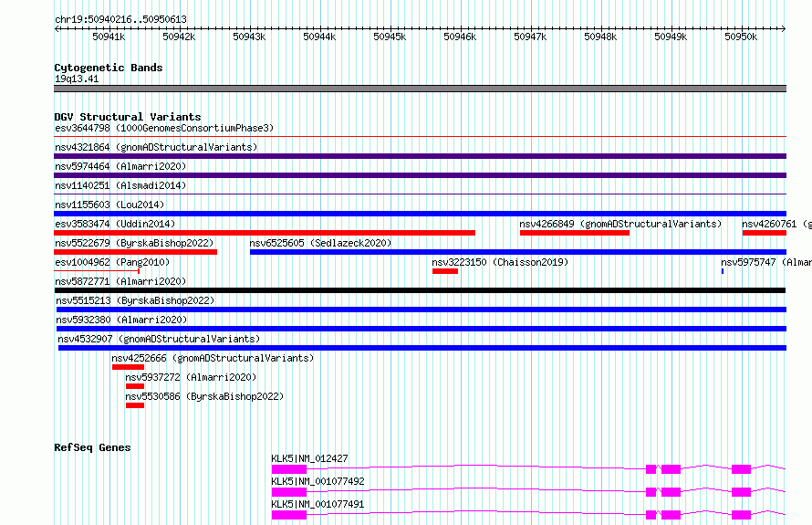Select nsv5932380 (Almarri2020) label

[121, 320]
